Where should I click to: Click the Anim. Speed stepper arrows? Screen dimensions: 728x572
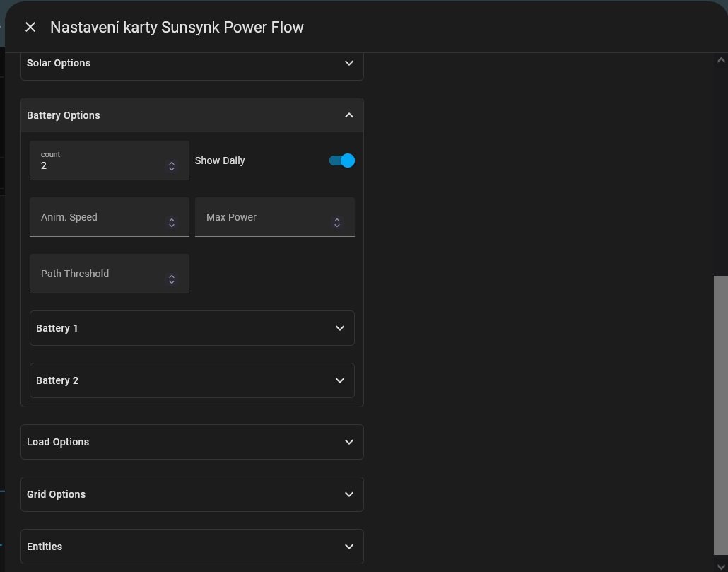171,223
